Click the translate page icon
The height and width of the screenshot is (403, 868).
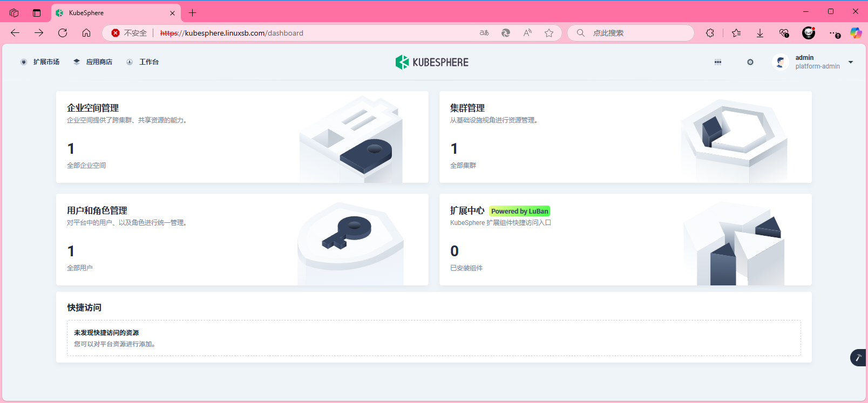pos(484,33)
